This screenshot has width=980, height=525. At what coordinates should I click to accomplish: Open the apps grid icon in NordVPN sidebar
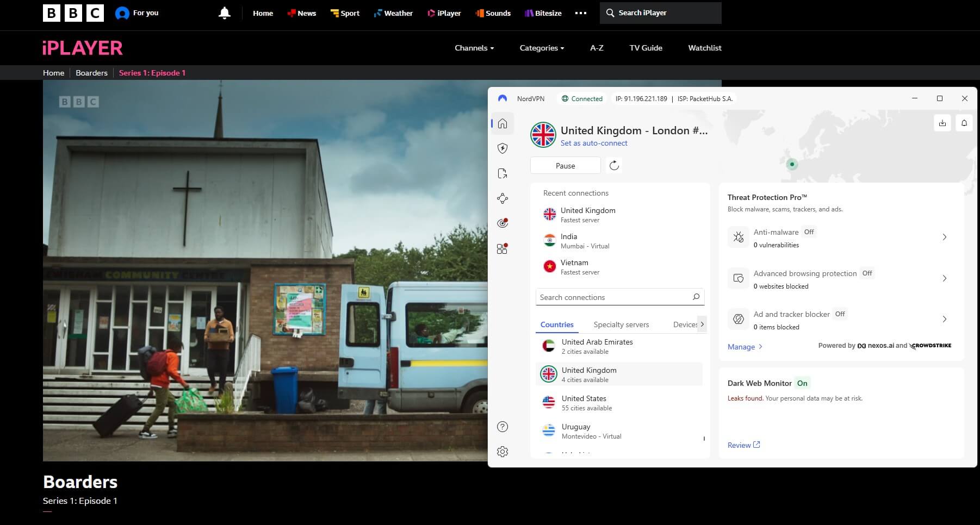[x=501, y=248]
